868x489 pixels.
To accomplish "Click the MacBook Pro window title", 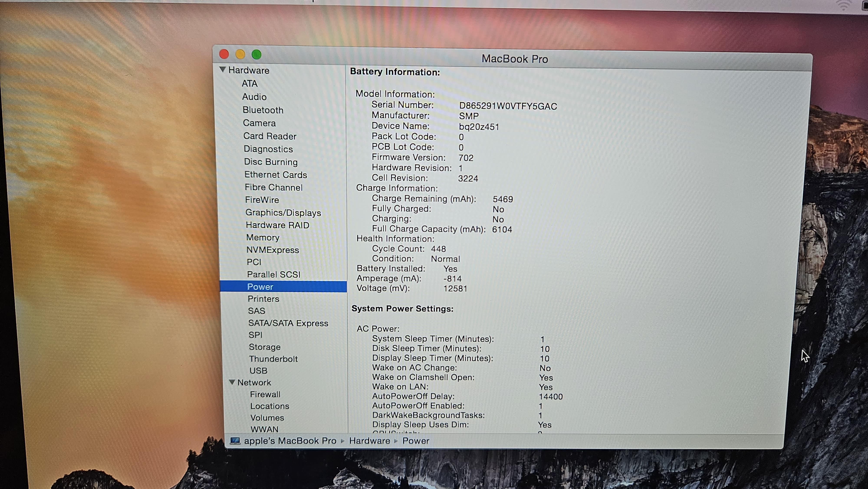I will pos(515,59).
